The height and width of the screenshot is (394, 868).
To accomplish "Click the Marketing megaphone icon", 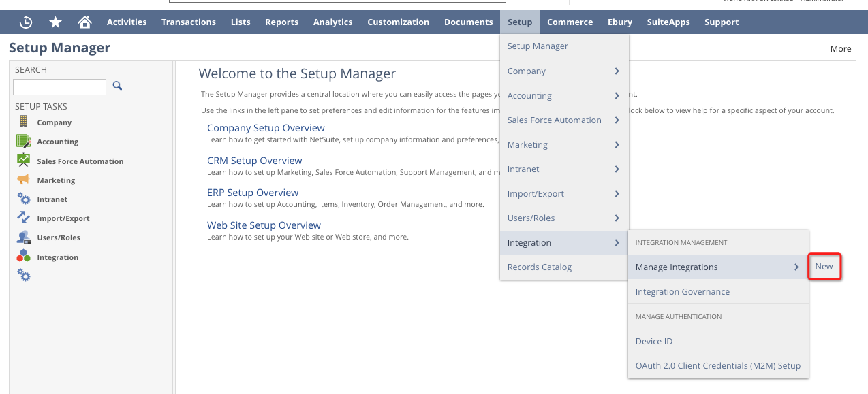I will [x=24, y=180].
